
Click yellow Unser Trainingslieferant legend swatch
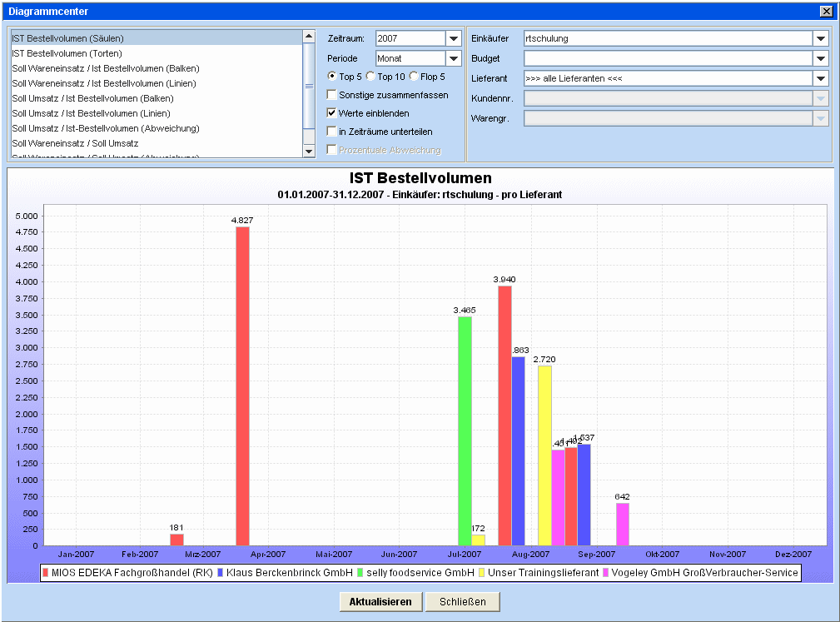482,573
